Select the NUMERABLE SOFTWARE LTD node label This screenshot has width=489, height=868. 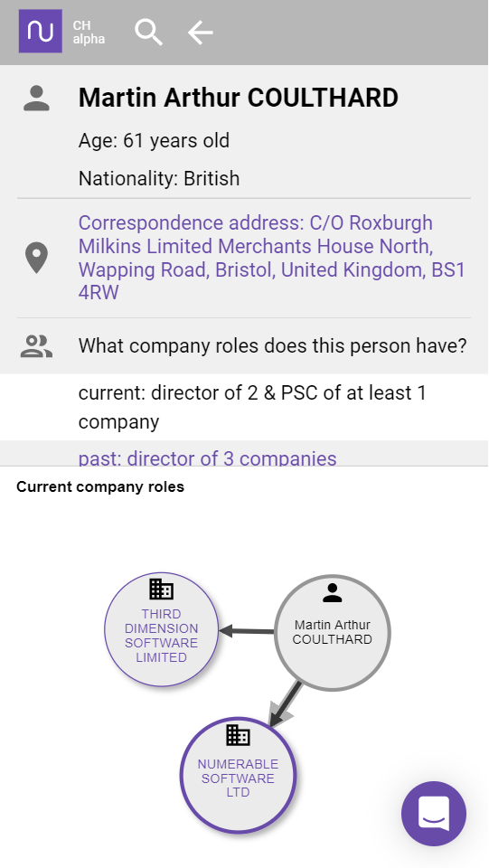238,778
